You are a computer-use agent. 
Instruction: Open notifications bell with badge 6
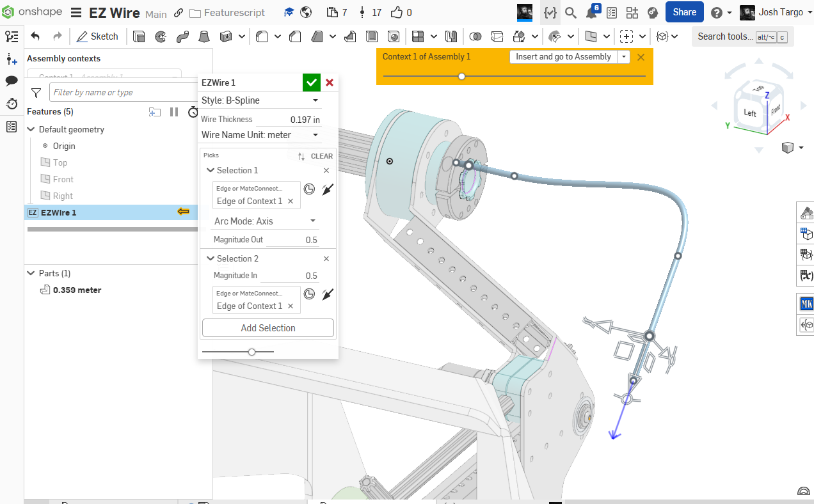click(592, 12)
